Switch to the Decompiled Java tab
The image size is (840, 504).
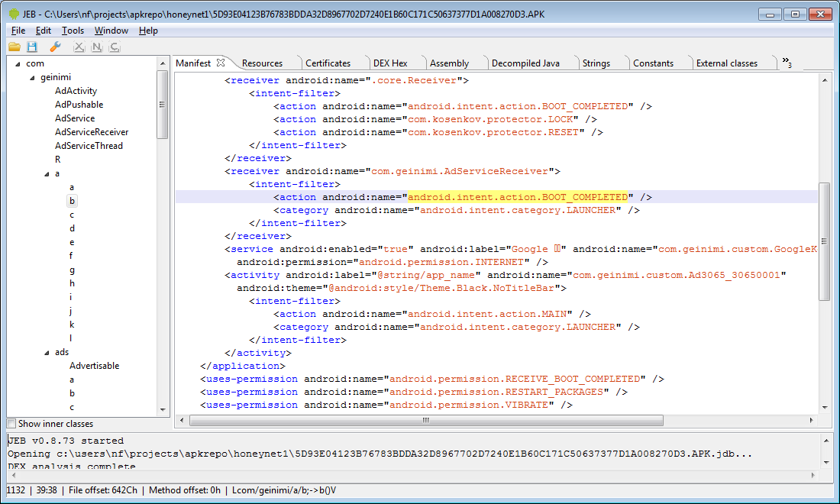[x=525, y=63]
